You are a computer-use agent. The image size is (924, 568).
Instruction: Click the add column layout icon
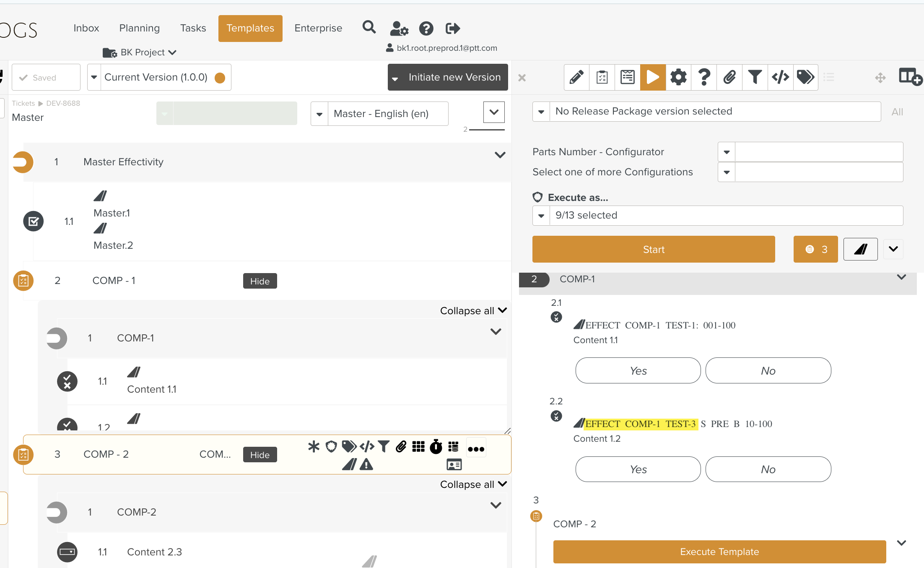[x=910, y=77]
